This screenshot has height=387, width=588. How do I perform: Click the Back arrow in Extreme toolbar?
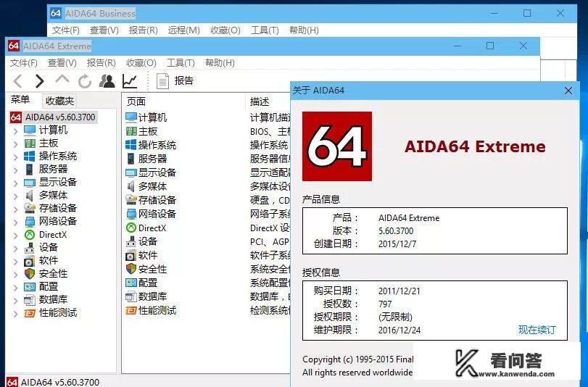(x=17, y=80)
